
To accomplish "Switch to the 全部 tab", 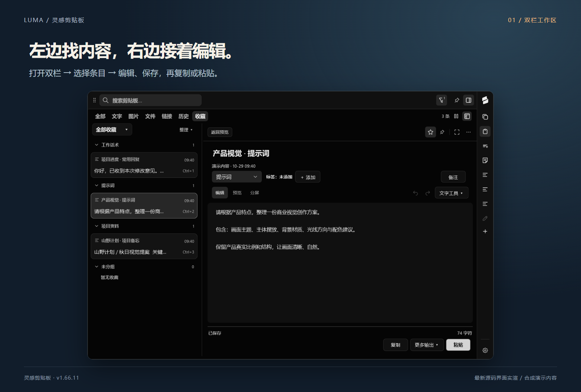I will point(100,116).
